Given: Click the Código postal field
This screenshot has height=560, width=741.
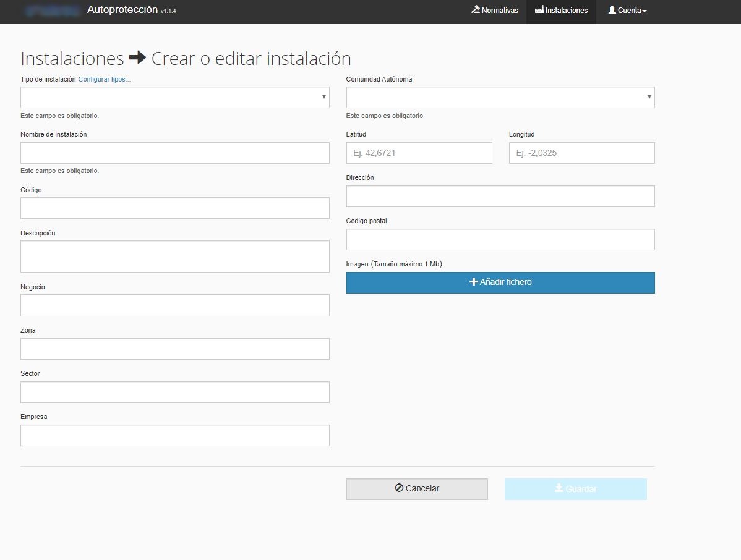Looking at the screenshot, I should pos(500,240).
